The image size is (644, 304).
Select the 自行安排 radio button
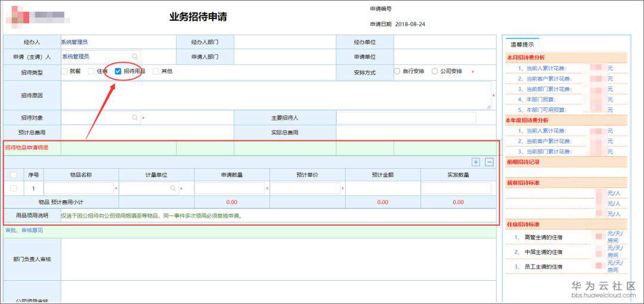tap(397, 71)
